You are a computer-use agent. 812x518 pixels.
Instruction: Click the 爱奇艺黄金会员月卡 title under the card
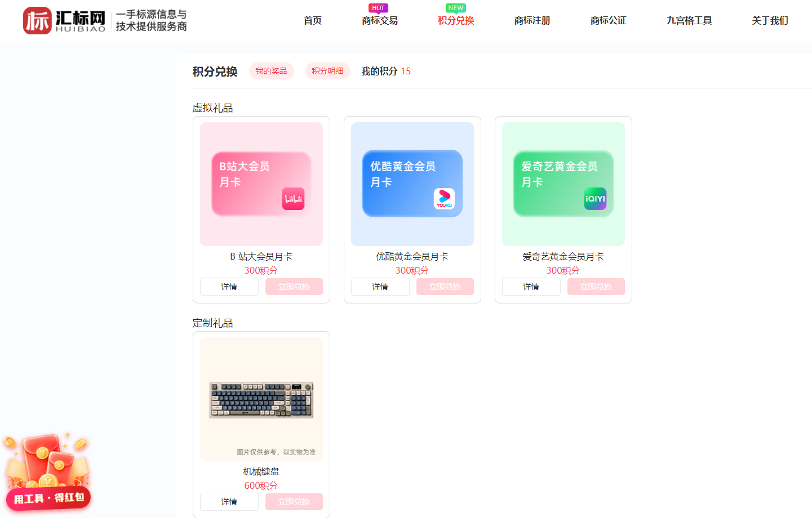pyautogui.click(x=563, y=257)
